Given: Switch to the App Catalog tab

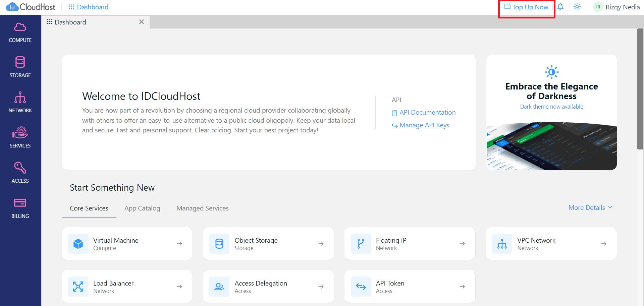Looking at the screenshot, I should coord(142,208).
